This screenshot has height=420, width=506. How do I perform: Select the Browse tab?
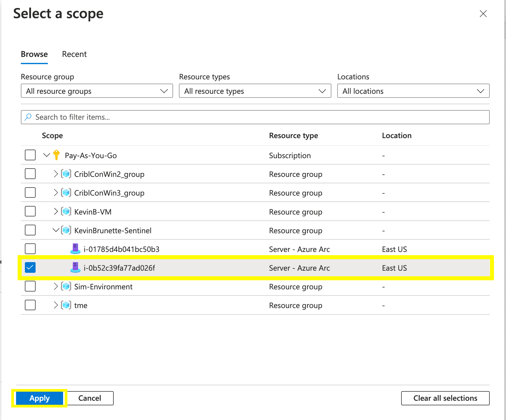(34, 54)
